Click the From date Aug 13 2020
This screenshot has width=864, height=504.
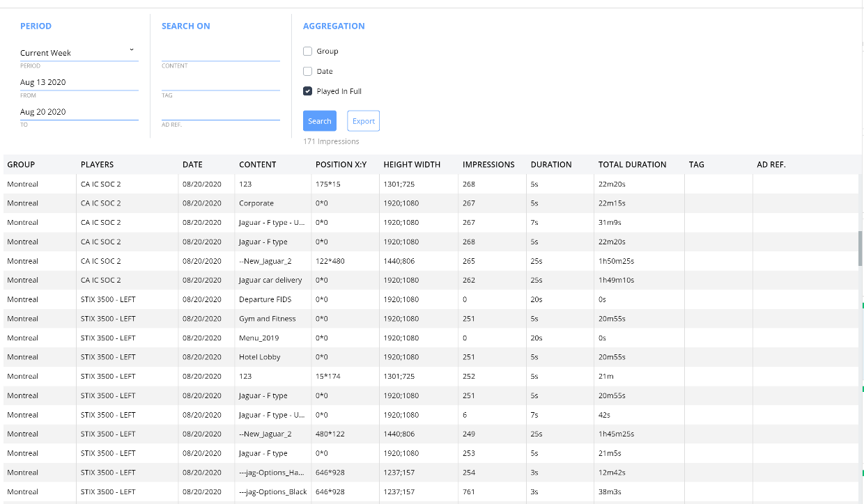pyautogui.click(x=79, y=82)
